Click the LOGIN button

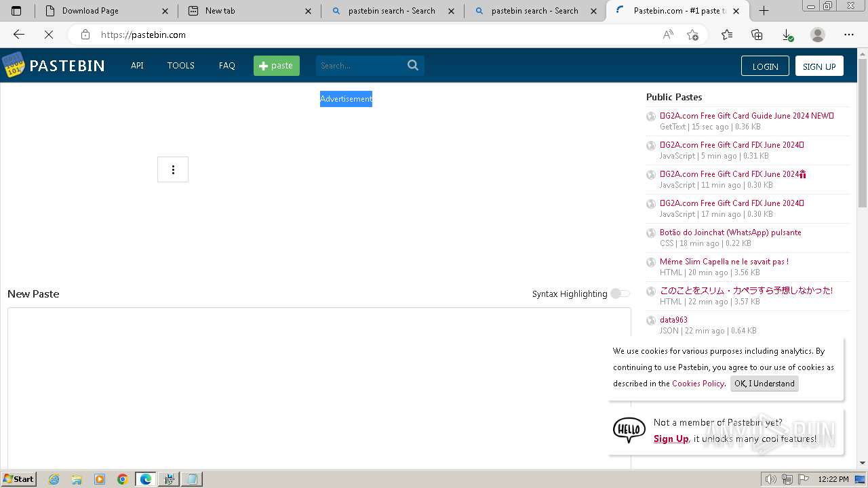click(x=765, y=66)
